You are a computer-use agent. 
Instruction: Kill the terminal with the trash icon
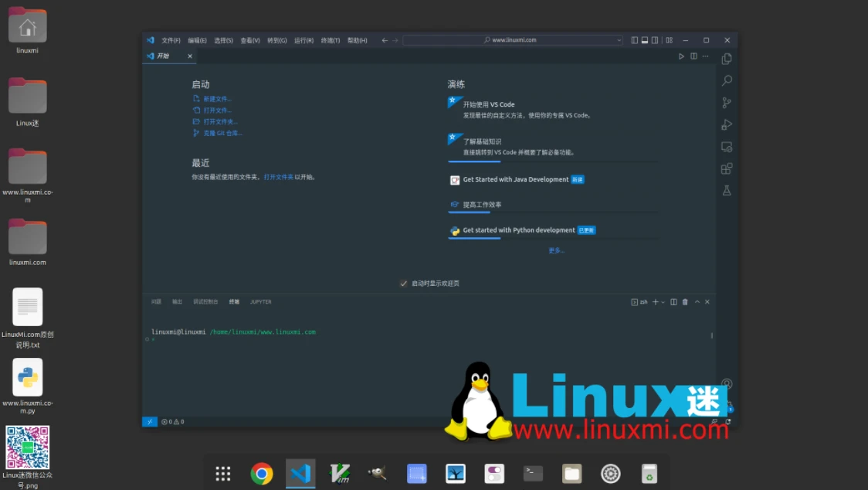[684, 302]
